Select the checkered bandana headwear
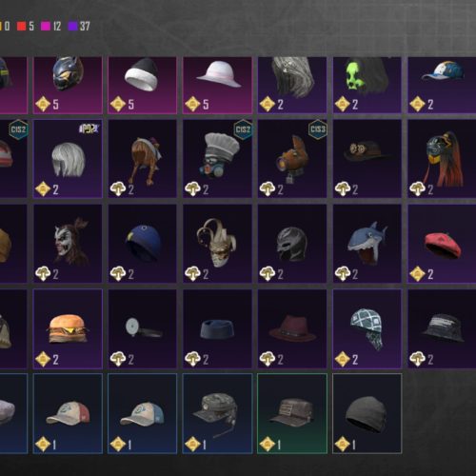Image resolution: width=476 pixels, height=476 pixels. tap(367, 328)
